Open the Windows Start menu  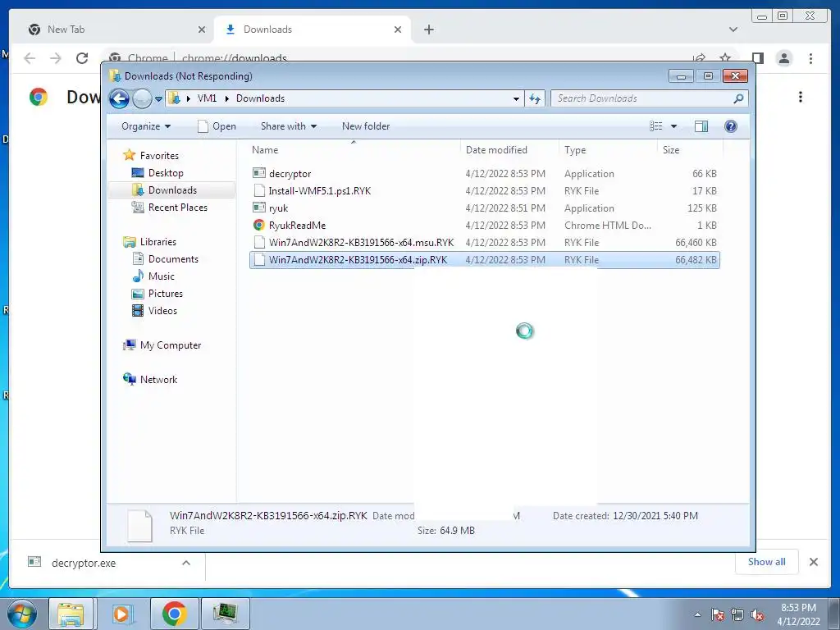(x=22, y=614)
